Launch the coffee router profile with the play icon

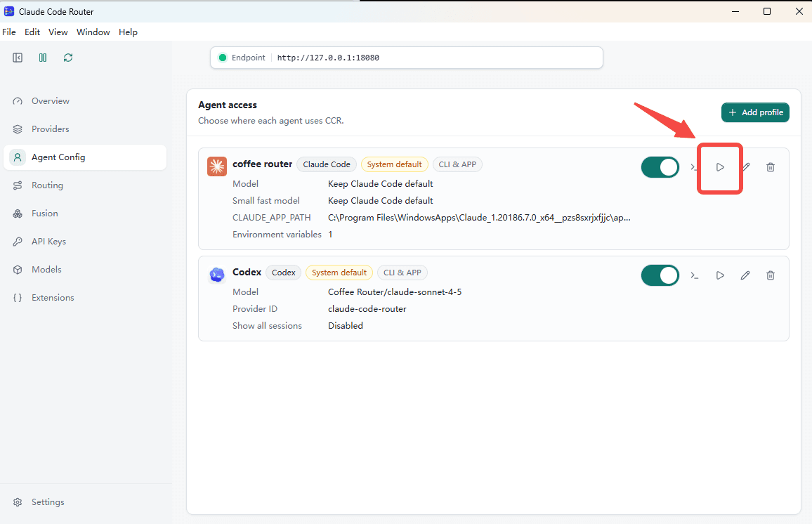720,167
